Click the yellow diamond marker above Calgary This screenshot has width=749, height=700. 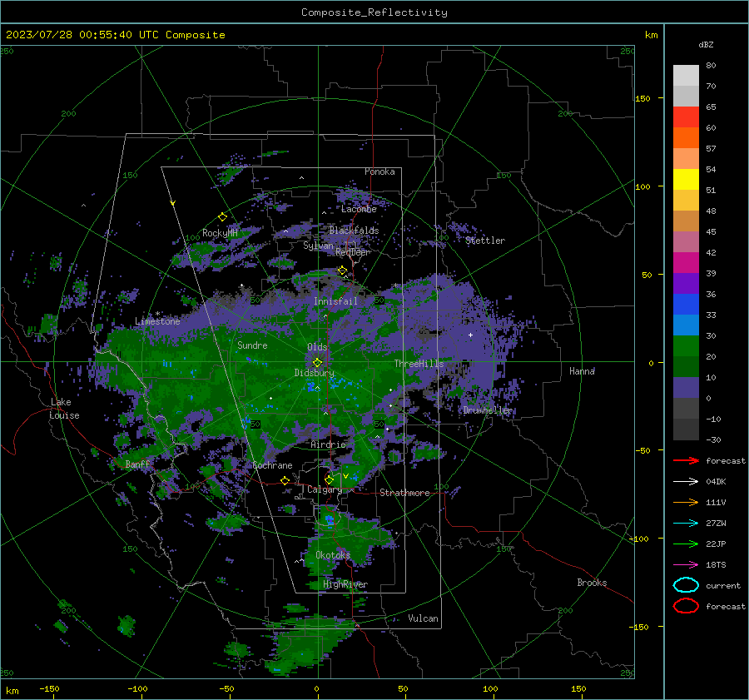click(329, 479)
